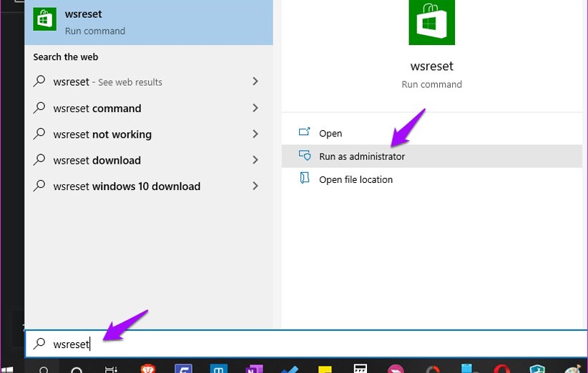Click the file icon beside Open file location
Viewport: 588px width, 373px height.
tap(305, 179)
